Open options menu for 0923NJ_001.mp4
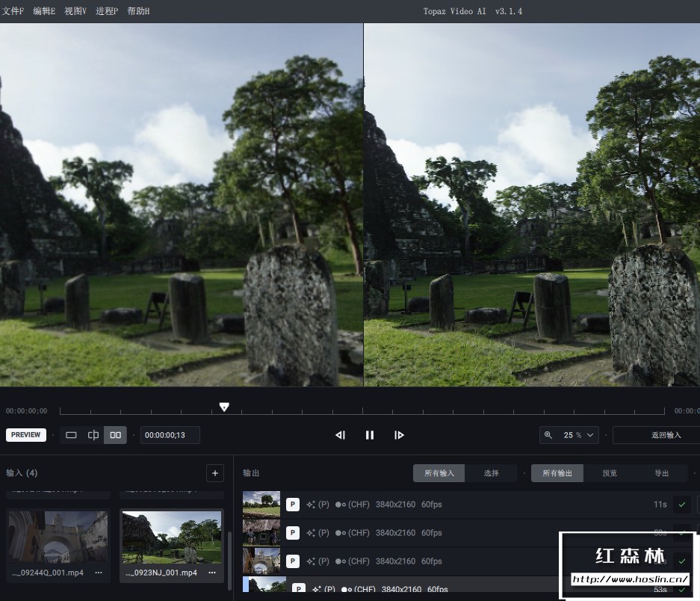700x601 pixels. [212, 573]
